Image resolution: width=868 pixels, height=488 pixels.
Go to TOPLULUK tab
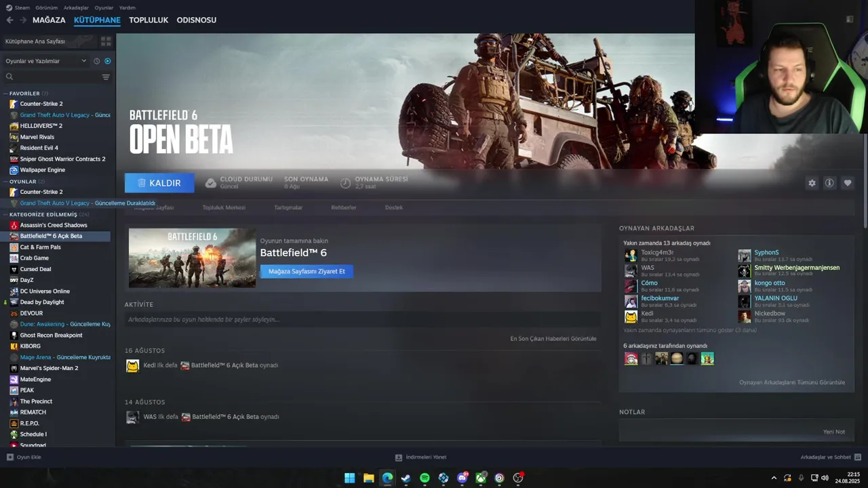coord(149,20)
